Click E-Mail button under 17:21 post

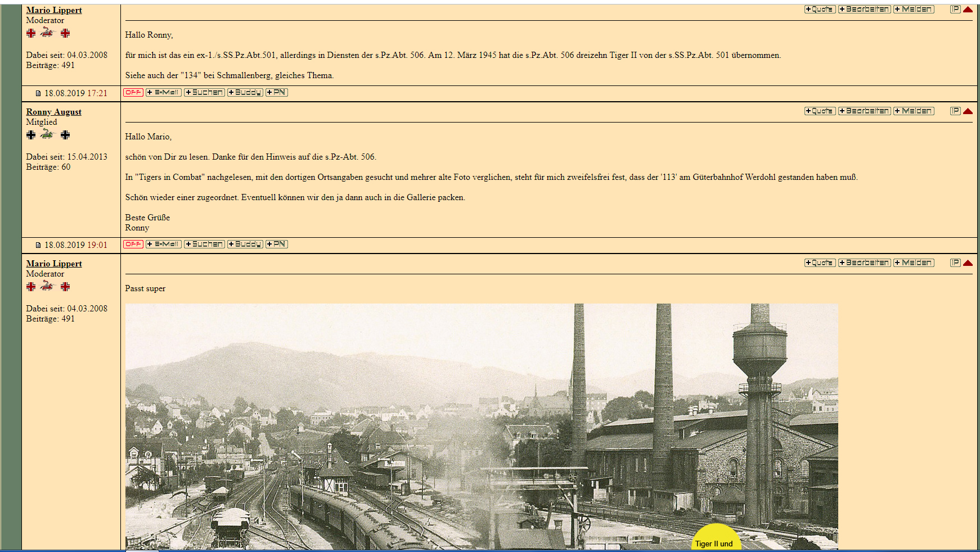point(164,92)
